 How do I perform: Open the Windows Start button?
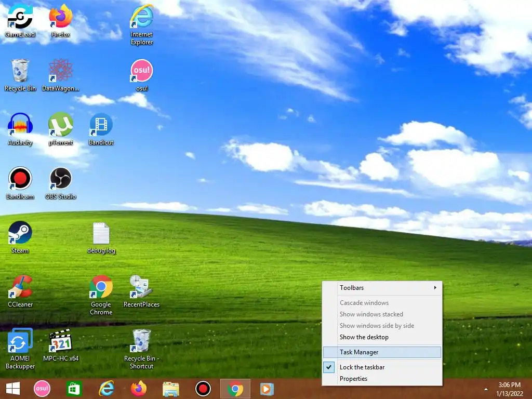[x=13, y=389]
